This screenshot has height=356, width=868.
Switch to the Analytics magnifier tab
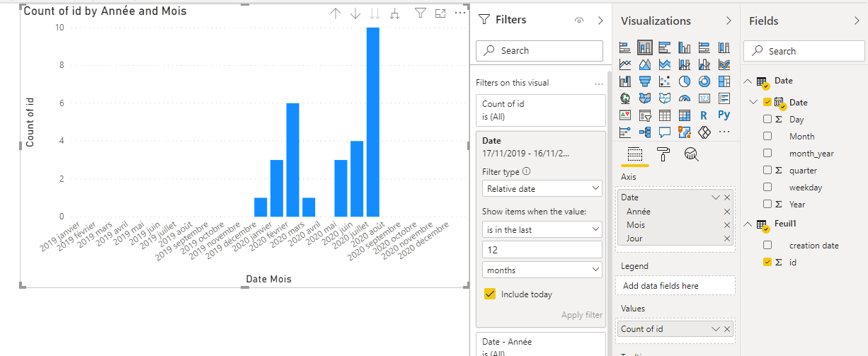[x=692, y=154]
